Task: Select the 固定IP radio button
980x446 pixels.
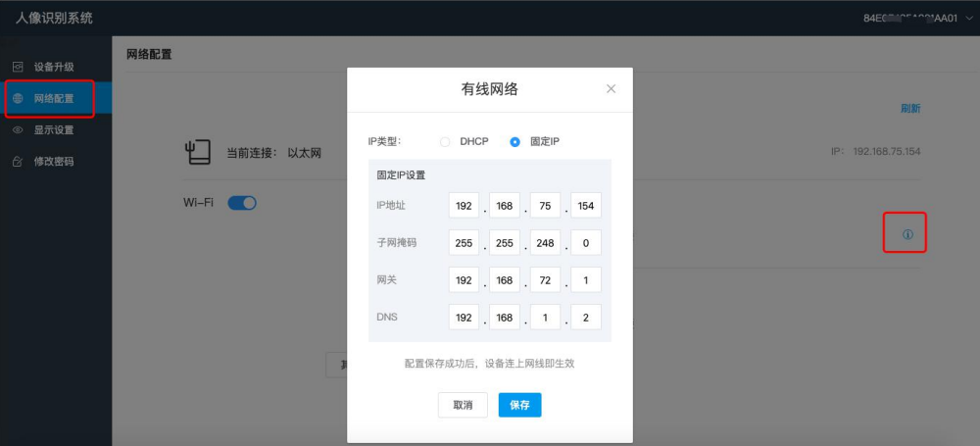Action: 515,142
